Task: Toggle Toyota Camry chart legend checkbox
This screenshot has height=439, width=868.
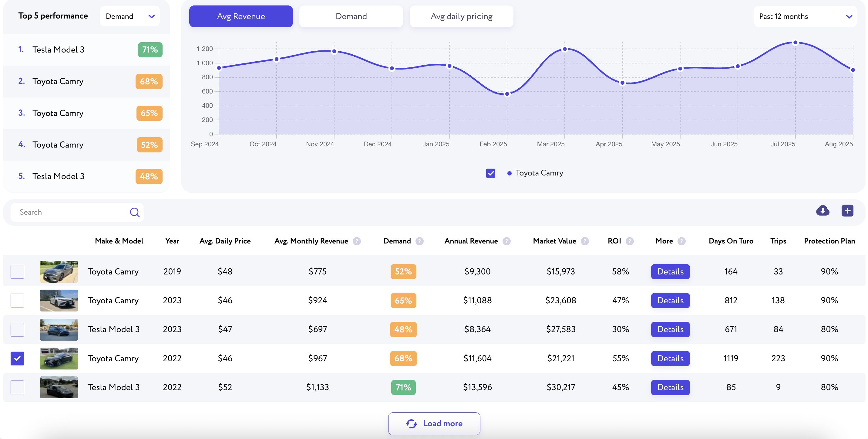Action: [x=491, y=173]
